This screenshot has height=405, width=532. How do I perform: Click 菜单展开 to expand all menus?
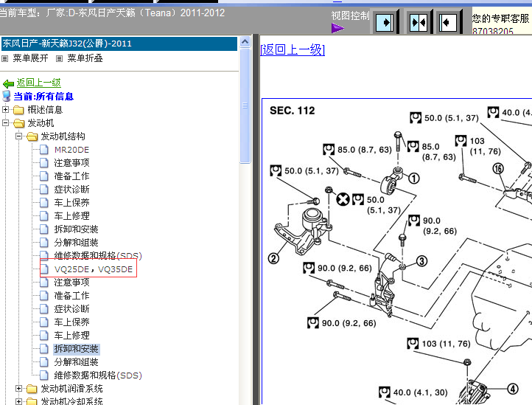click(x=30, y=58)
